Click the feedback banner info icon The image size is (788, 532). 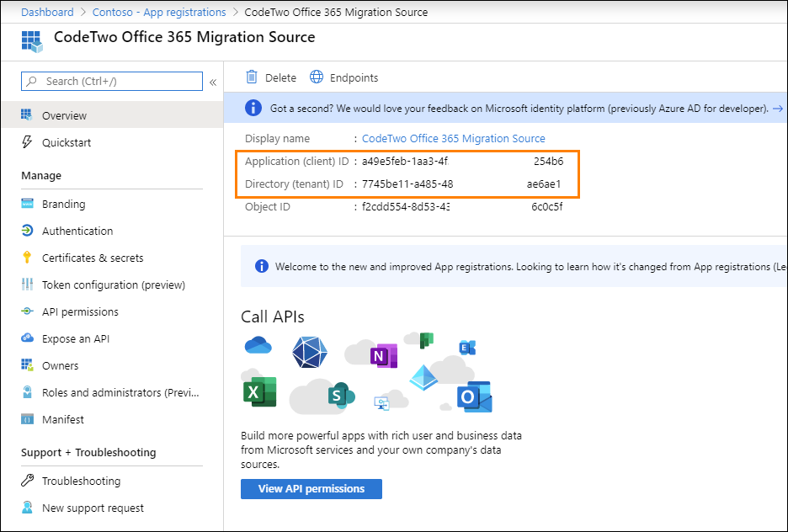(x=253, y=108)
